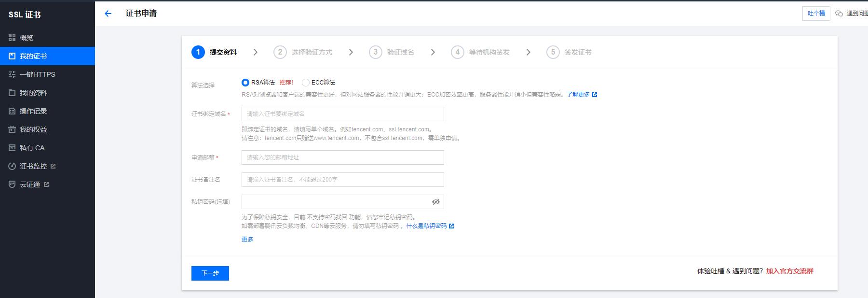
Task: Click the 算法选择 label
Action: pos(203,85)
